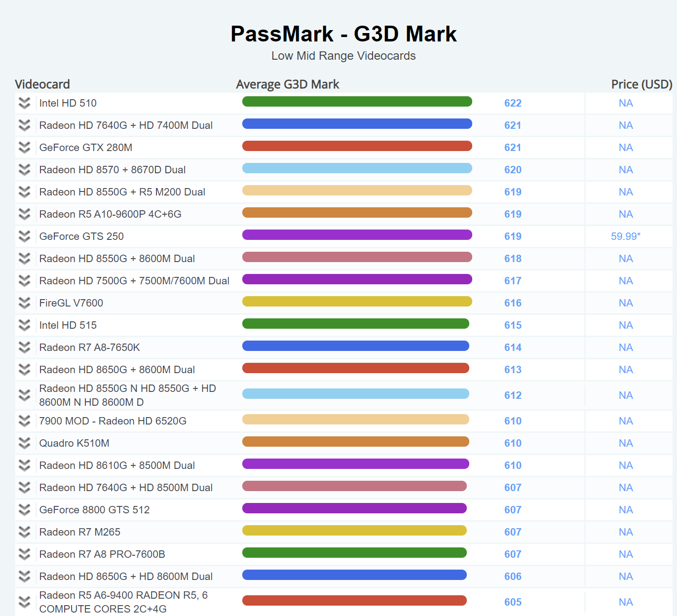Click the Average G3D Mark column header

click(287, 84)
